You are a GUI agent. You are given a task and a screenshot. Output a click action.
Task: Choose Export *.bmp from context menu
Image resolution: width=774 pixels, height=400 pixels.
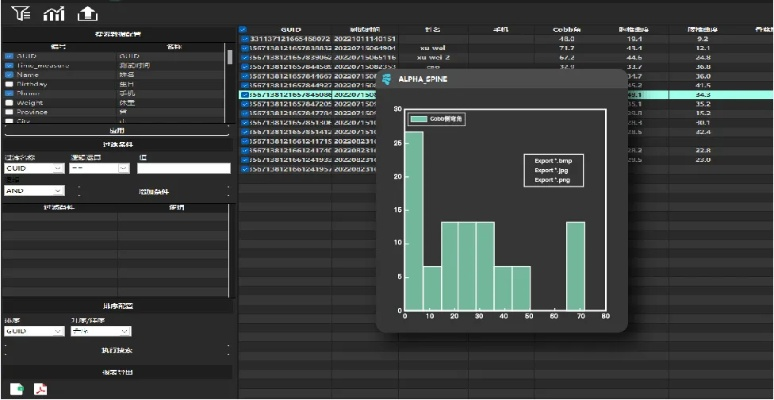(x=552, y=161)
